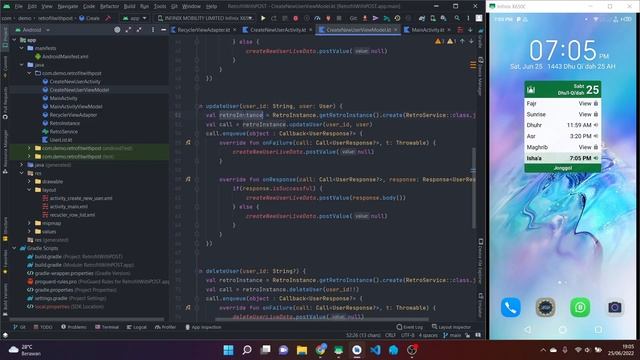This screenshot has height=360, width=640.
Task: Collapse the layout folder
Action: 29,190
